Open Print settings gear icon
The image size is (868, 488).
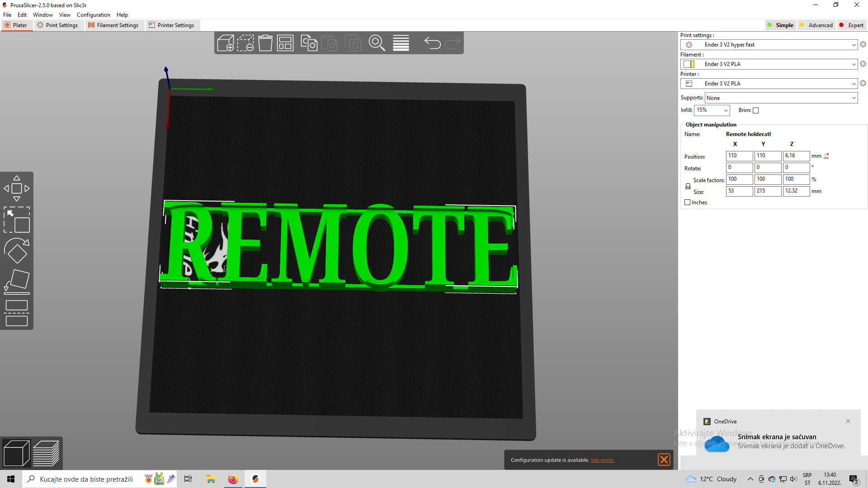point(863,44)
